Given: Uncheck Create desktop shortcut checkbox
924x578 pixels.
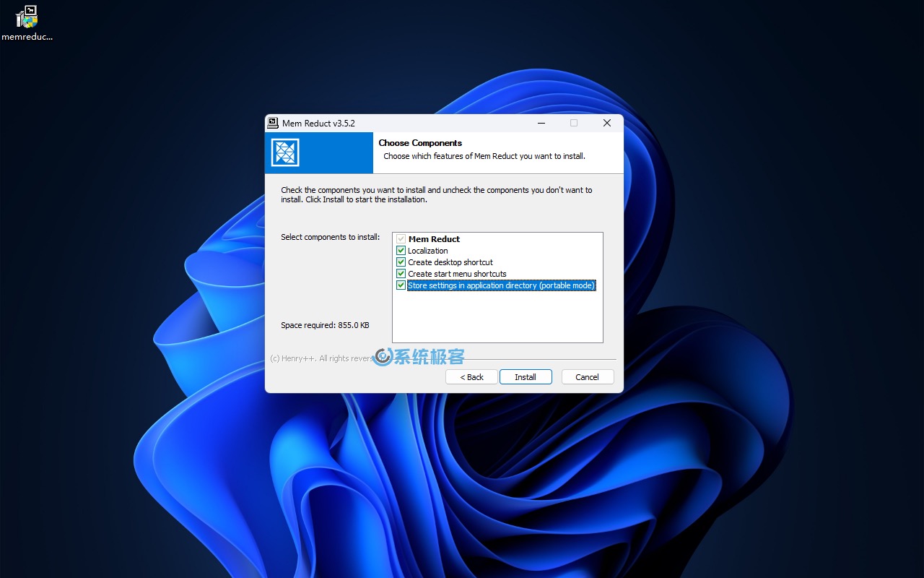Looking at the screenshot, I should pos(401,262).
